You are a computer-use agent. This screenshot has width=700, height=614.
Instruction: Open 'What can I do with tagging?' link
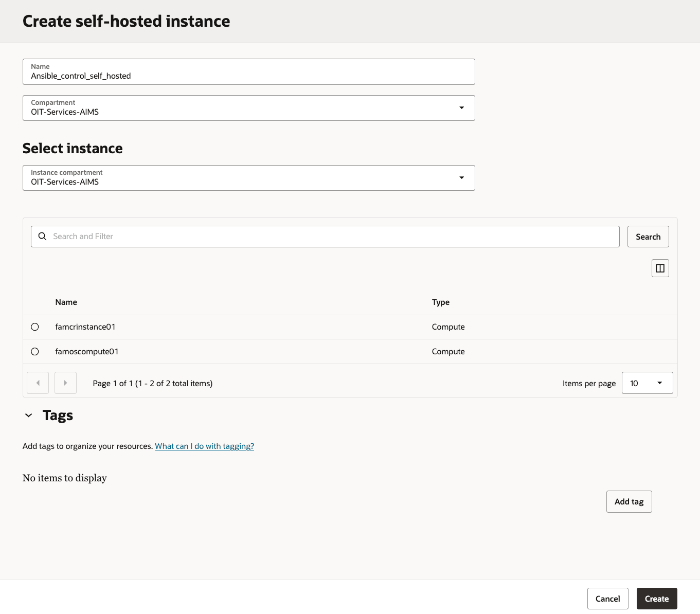pyautogui.click(x=204, y=446)
